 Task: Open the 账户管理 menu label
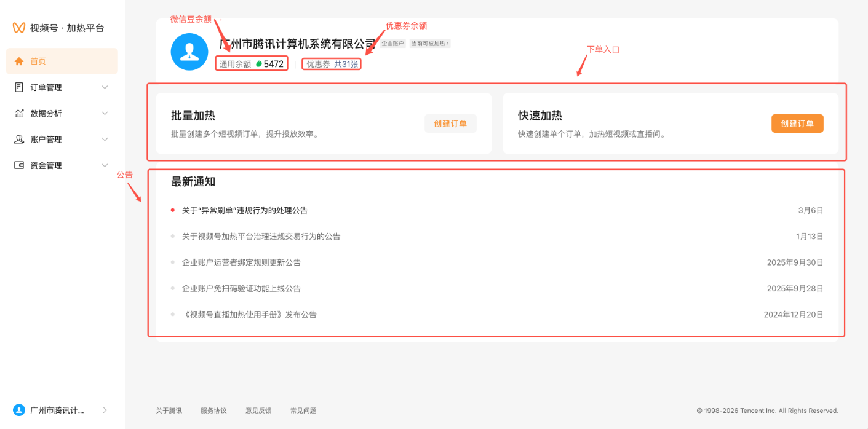click(x=46, y=140)
